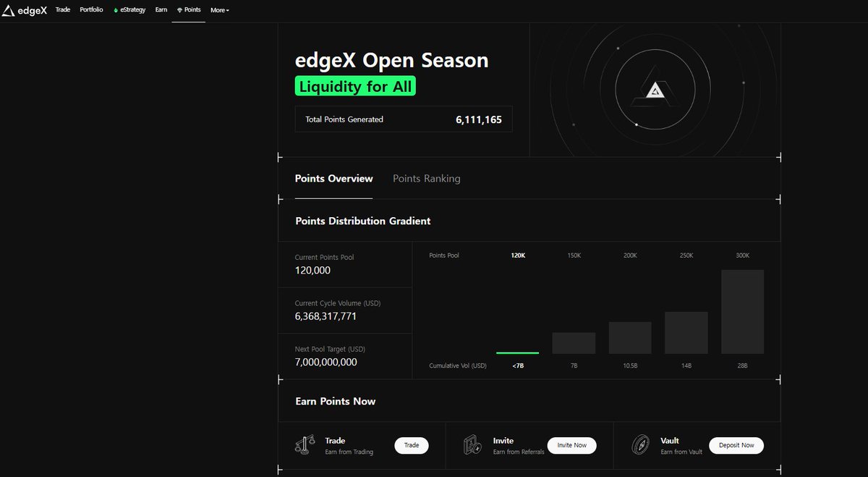Click the 10.5B volume bar
Viewport: 868px width, 477px height.
[630, 338]
